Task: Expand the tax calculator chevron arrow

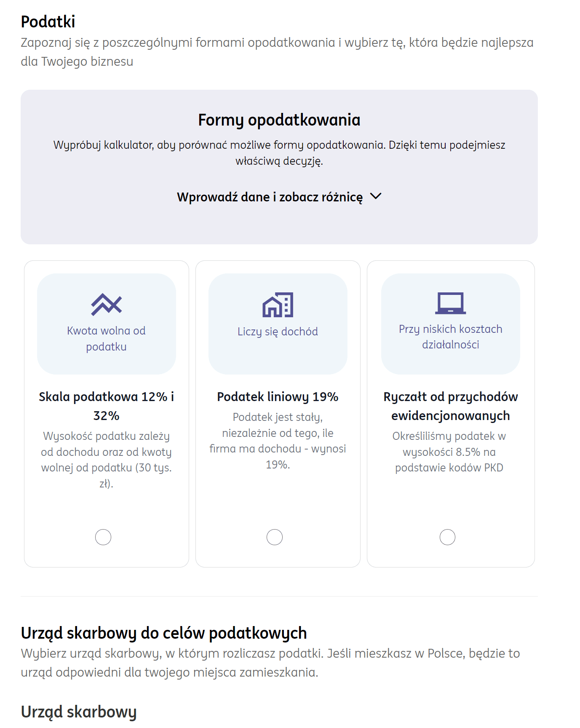Action: [375, 196]
